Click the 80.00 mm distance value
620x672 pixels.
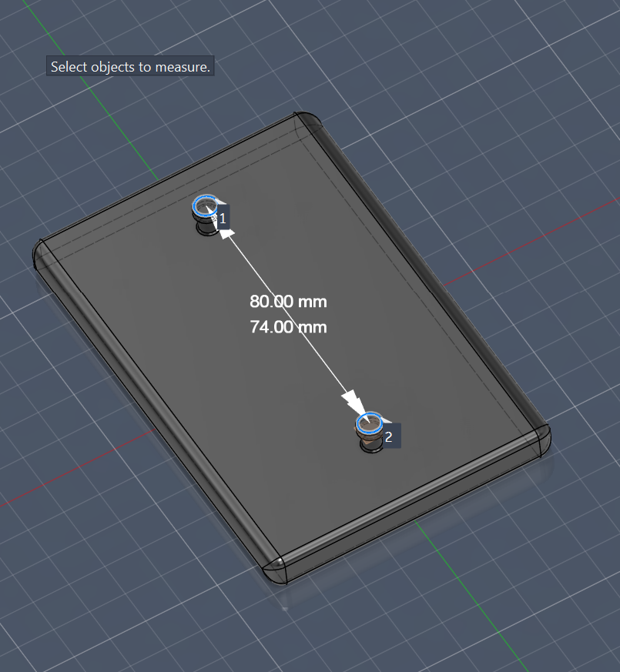coord(288,302)
